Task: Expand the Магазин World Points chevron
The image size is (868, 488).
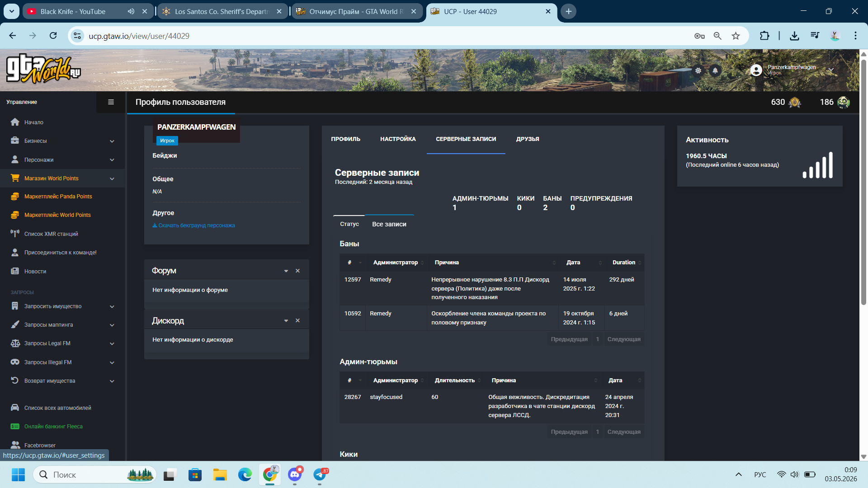Action: [x=112, y=178]
